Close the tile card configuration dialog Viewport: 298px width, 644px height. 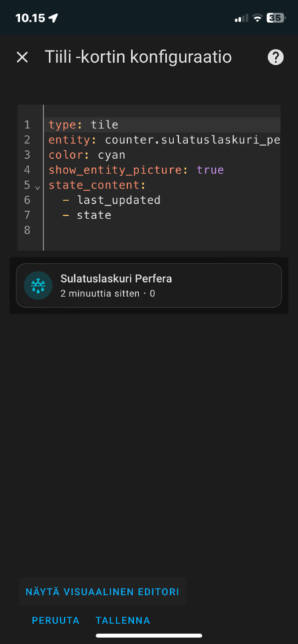coord(23,58)
